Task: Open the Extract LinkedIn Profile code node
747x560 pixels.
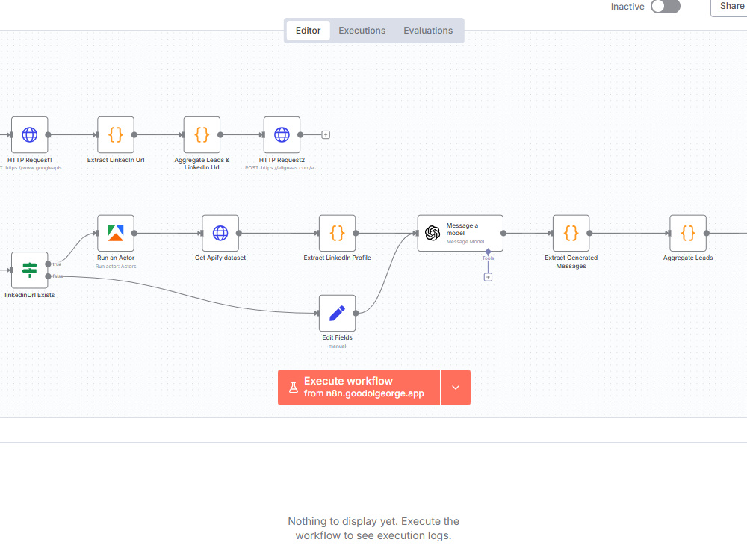Action: click(x=338, y=233)
